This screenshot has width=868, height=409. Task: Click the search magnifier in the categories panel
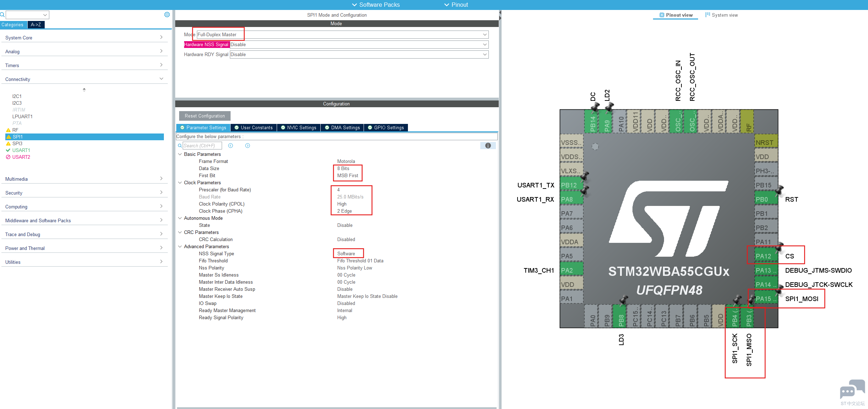[x=2, y=15]
